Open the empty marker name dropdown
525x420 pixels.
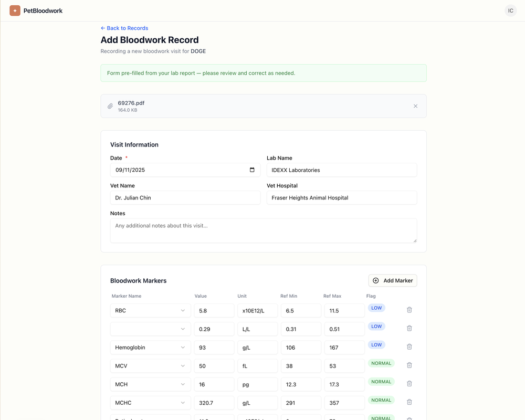[x=150, y=329]
